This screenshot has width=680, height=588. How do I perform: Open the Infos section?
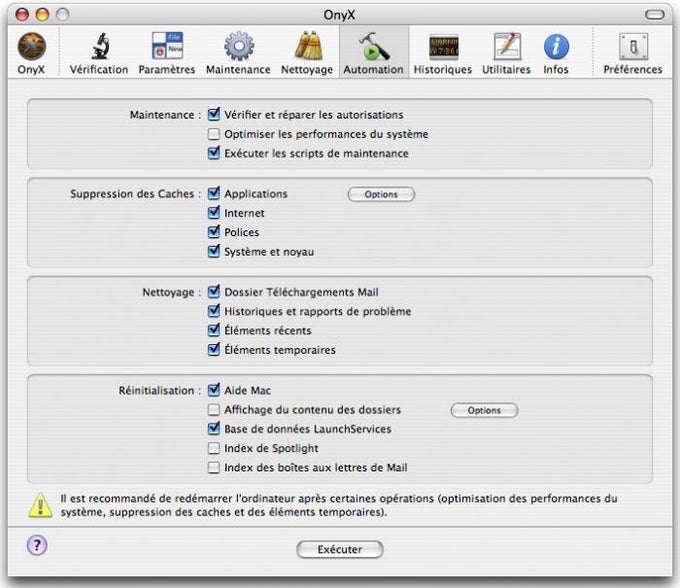click(x=556, y=54)
